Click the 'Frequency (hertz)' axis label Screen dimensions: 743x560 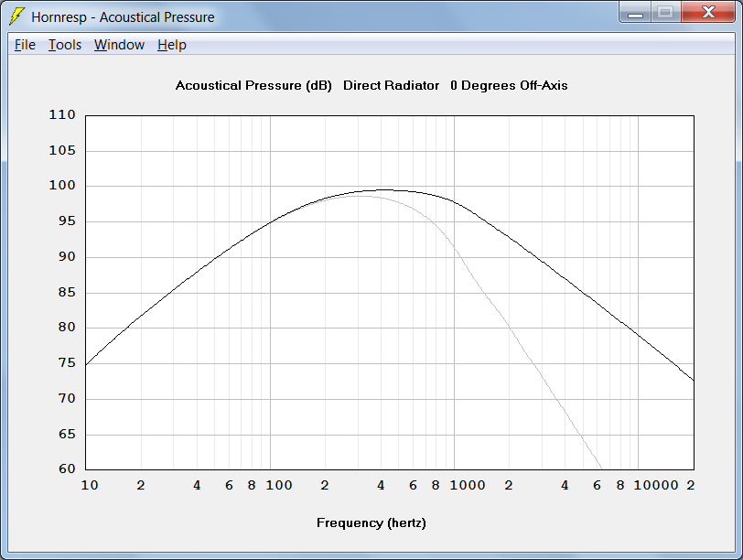[x=371, y=523]
